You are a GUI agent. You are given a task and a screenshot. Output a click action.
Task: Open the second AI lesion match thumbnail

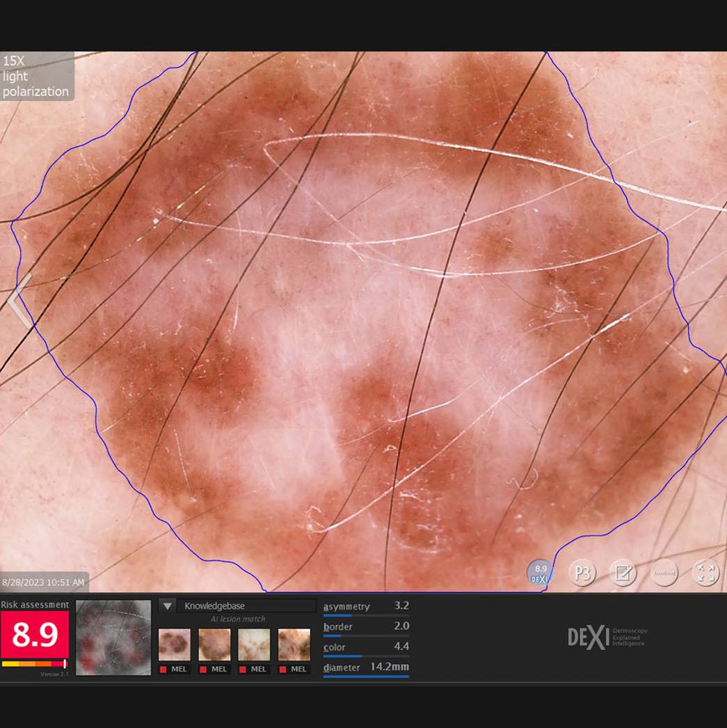(214, 644)
